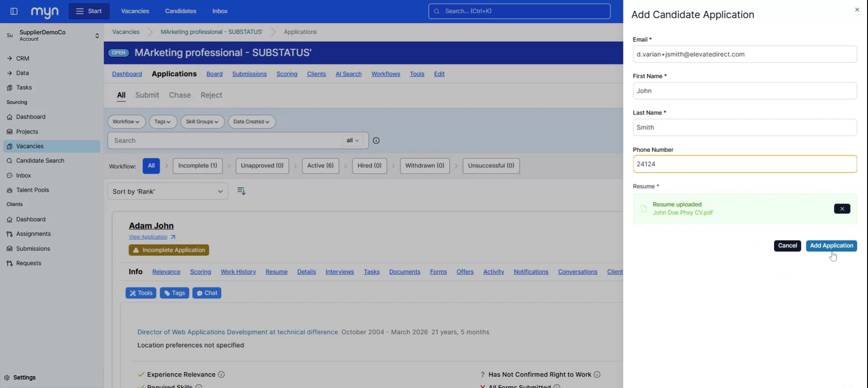Remove the uploaded resume file
Viewport: 868px width, 388px height.
pyautogui.click(x=841, y=209)
